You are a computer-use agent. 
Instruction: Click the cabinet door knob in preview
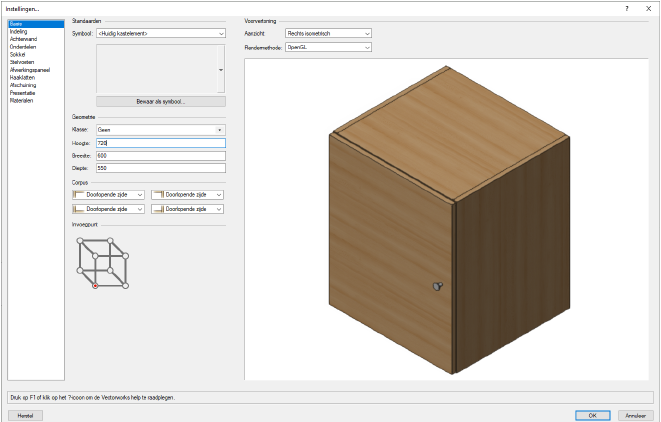tap(438, 287)
